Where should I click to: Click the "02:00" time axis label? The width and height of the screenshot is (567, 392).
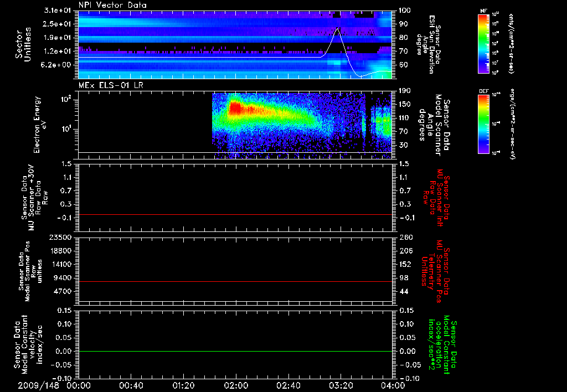tap(236, 385)
